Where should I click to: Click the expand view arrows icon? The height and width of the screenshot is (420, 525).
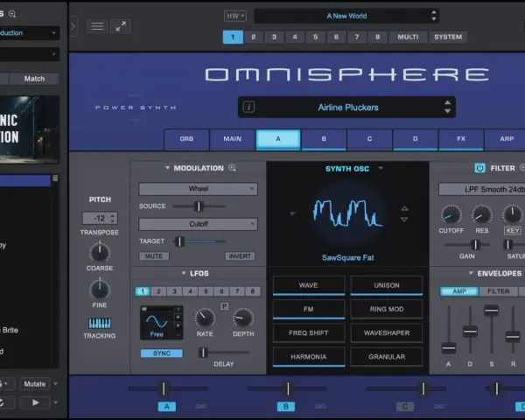(x=121, y=26)
